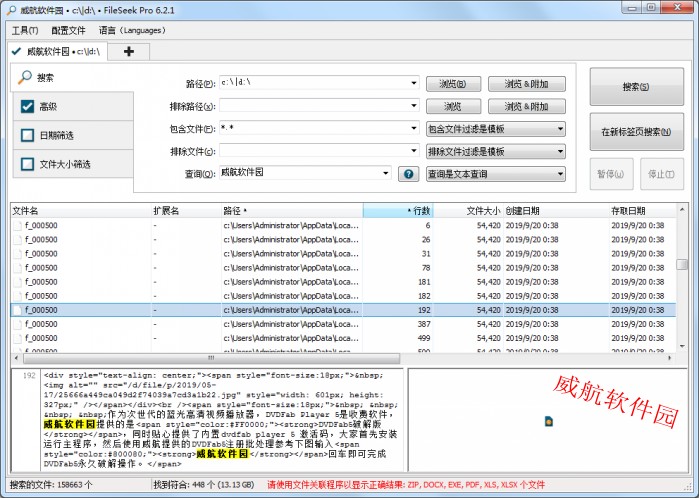Image resolution: width=699 pixels, height=498 pixels.
Task: Click the FileSeek app icon in title bar
Action: (x=11, y=8)
